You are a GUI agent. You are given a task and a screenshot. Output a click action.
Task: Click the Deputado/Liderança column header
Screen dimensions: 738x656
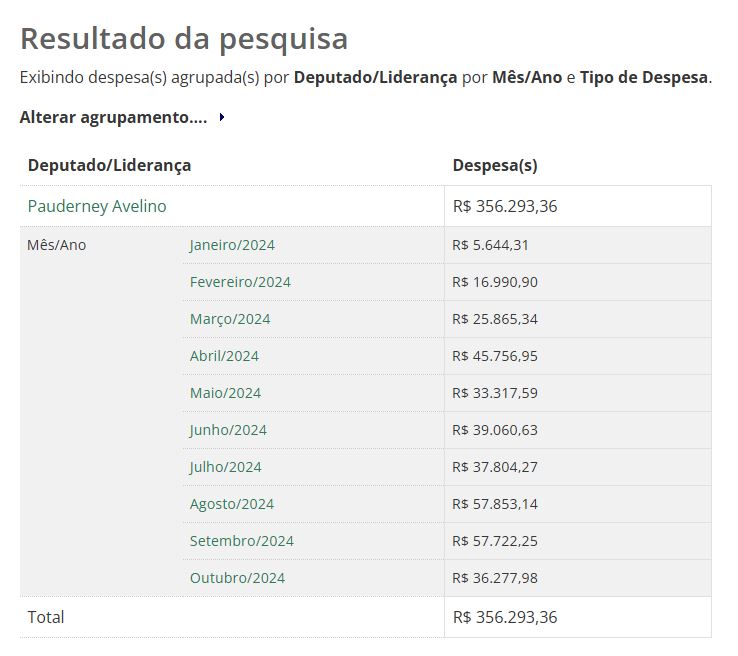point(109,166)
